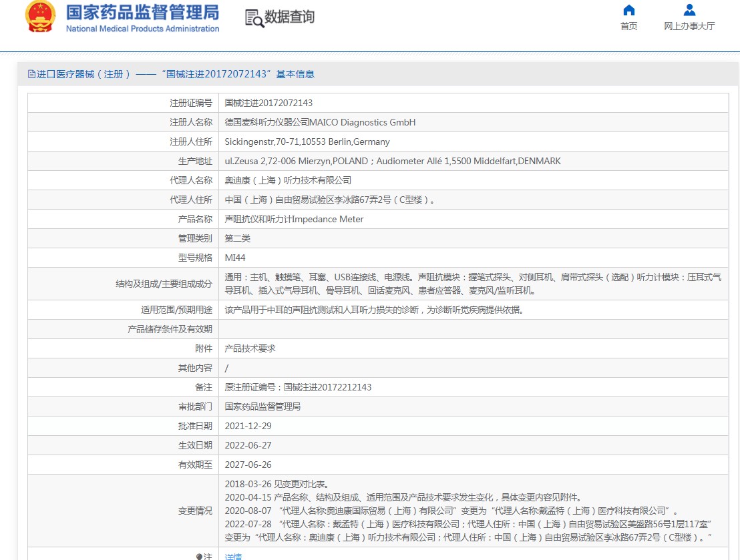Screen dimensions: 740x560
Task: Click the 产品储存条件及有效期 row label
Action: tap(170, 329)
